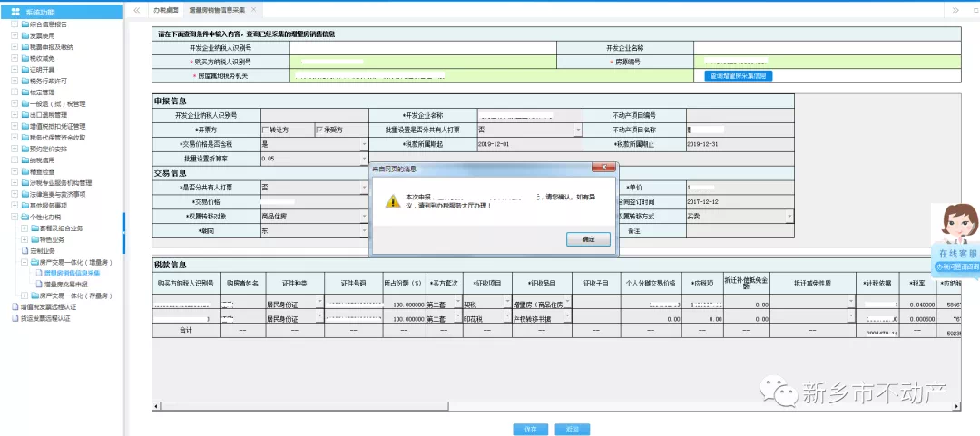Switch to the 办税桌面 tab
This screenshot has width=980, height=436.
(x=165, y=9)
